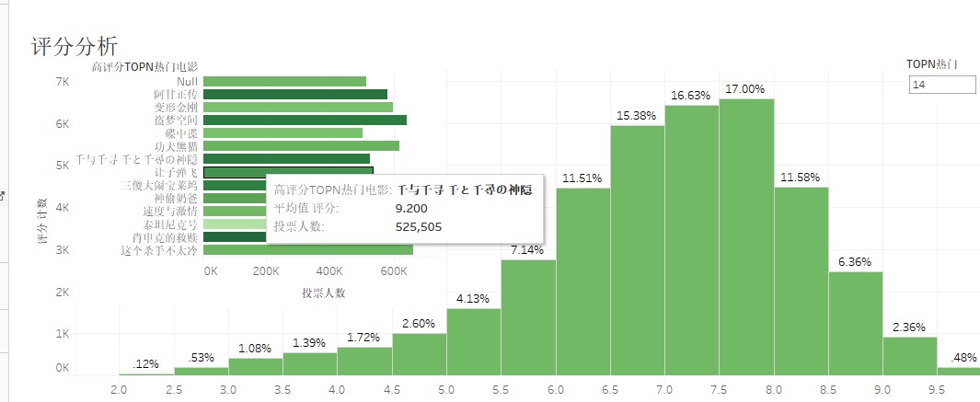This screenshot has width=980, height=402.
Task: Click the Null bar at the top of the list
Action: [x=284, y=81]
